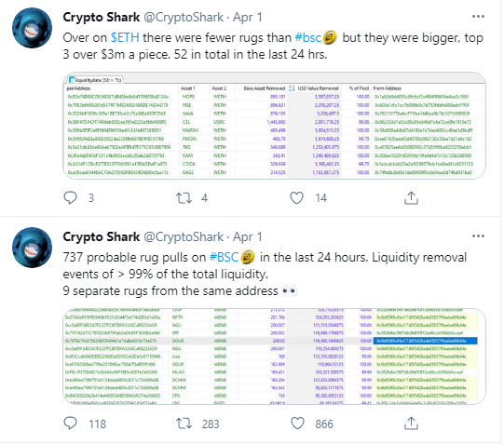Open the $ETH cashtag link
504x444 pixels.
point(125,37)
